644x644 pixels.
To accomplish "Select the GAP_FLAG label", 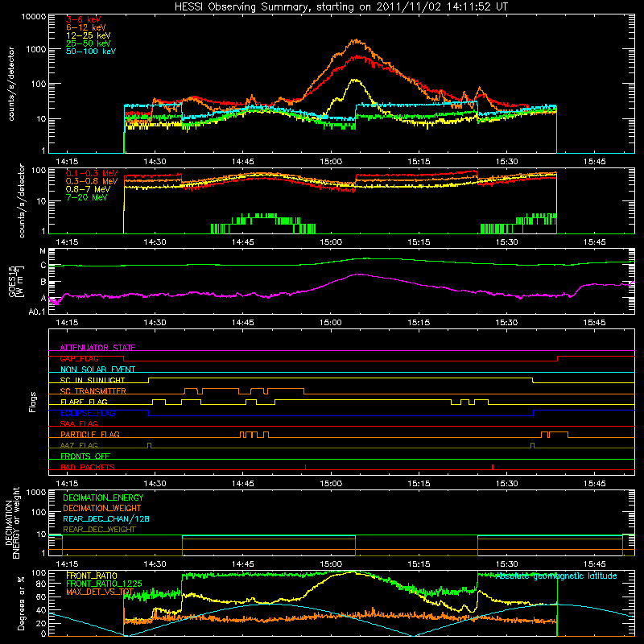I will [79, 358].
